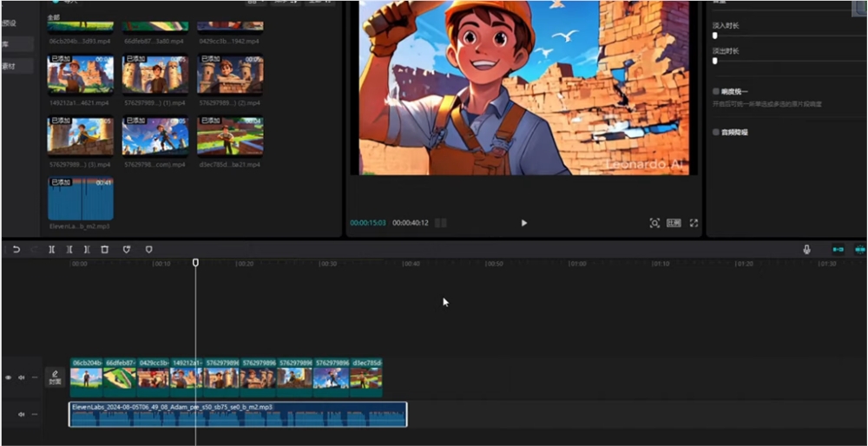The image size is (868, 446).
Task: Open the preview zoom focus icon
Action: [x=654, y=223]
